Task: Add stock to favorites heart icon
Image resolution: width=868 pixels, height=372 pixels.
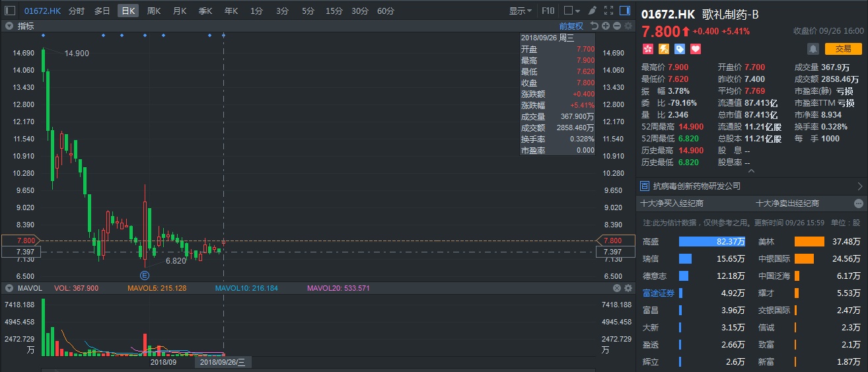Action: (x=695, y=49)
